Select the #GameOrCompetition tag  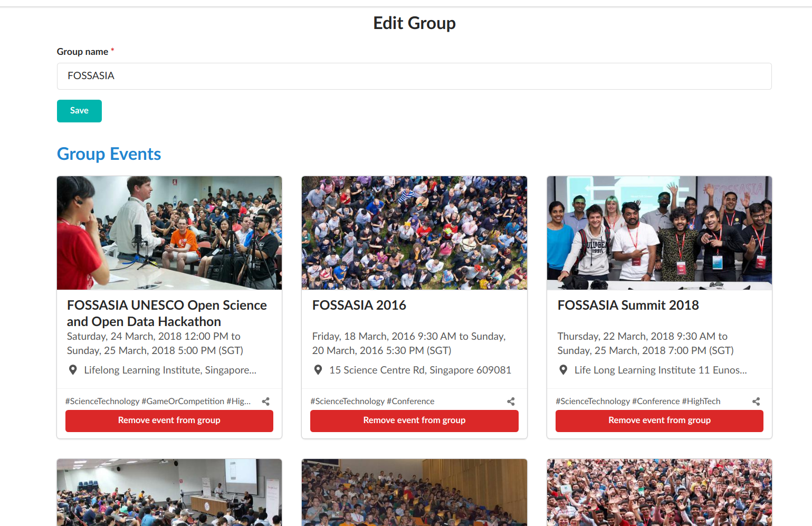pyautogui.click(x=183, y=401)
